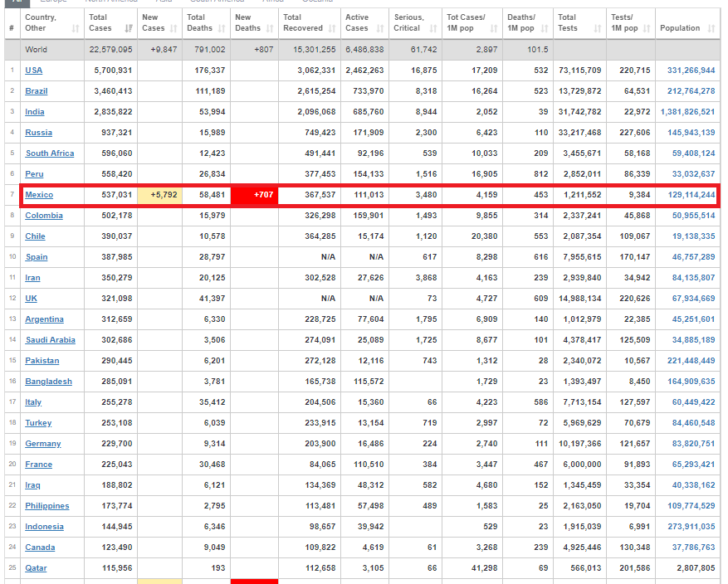Screen dimensions: 728x584
Task: Click World total deaths 791,002
Action: tap(209, 50)
